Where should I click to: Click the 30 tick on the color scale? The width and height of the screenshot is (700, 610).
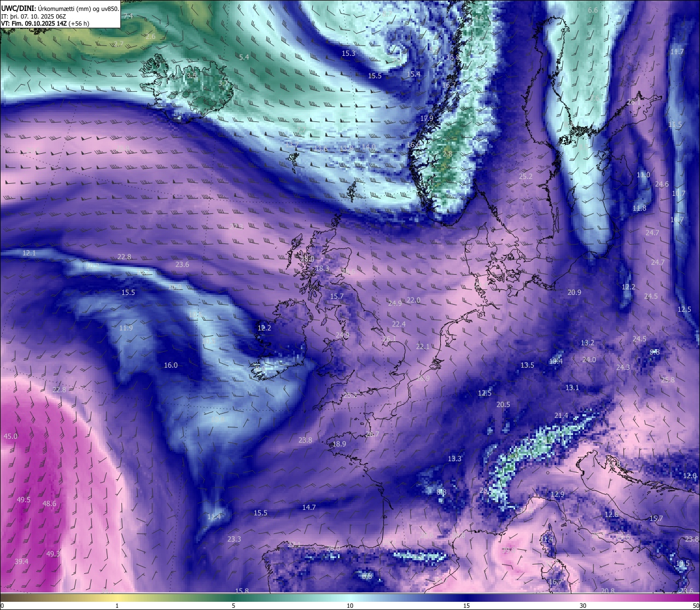583,606
